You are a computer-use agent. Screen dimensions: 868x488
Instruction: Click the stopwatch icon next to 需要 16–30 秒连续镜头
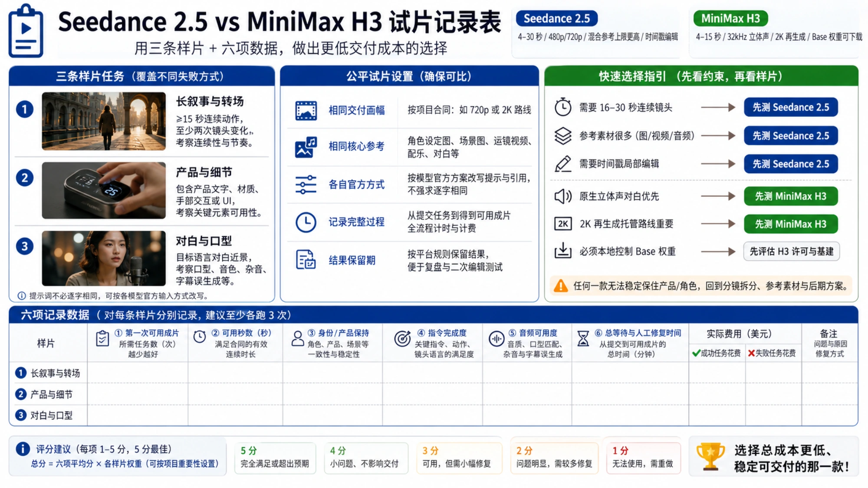563,107
